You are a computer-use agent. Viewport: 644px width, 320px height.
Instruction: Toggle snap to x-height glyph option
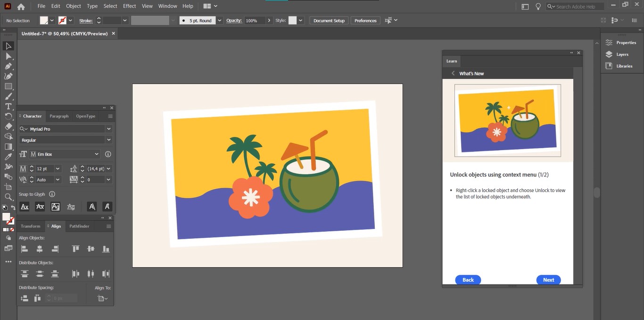(40, 207)
